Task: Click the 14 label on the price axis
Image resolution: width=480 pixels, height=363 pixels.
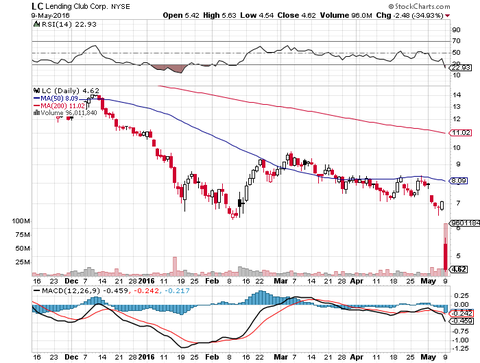Action: 457,95
